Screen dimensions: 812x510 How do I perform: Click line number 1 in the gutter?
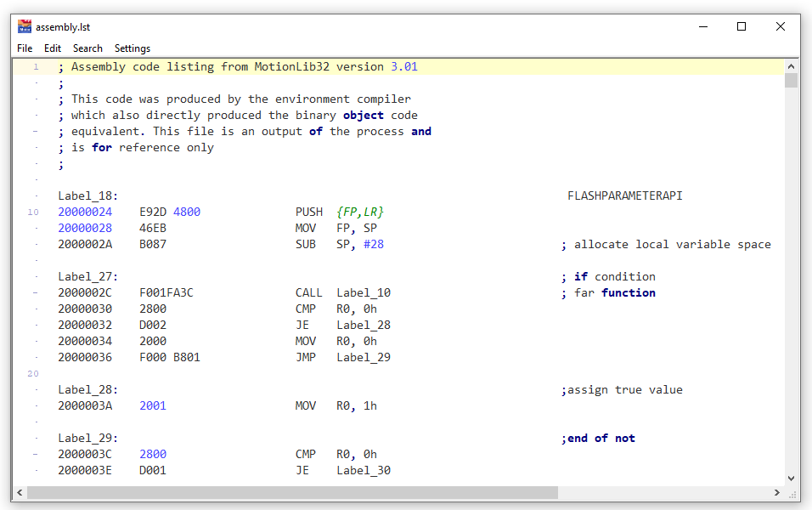pyautogui.click(x=36, y=67)
